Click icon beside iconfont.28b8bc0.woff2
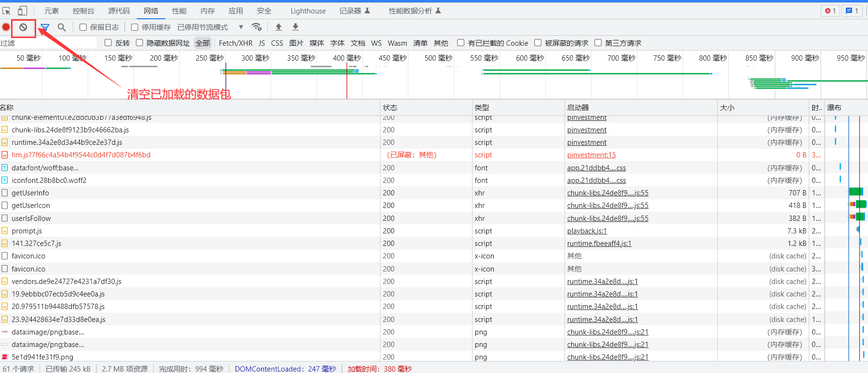Screen dimensions: 868x373 [x=5, y=180]
